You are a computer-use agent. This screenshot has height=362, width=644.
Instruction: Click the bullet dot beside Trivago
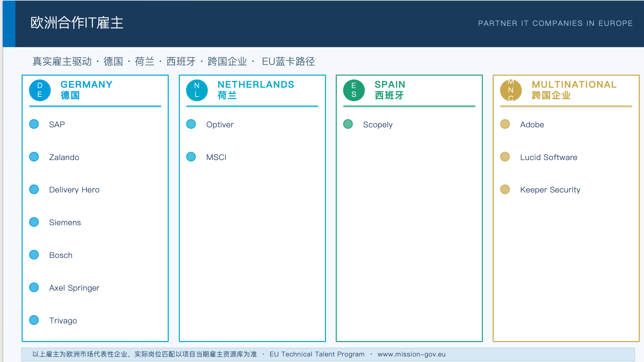coord(34,320)
